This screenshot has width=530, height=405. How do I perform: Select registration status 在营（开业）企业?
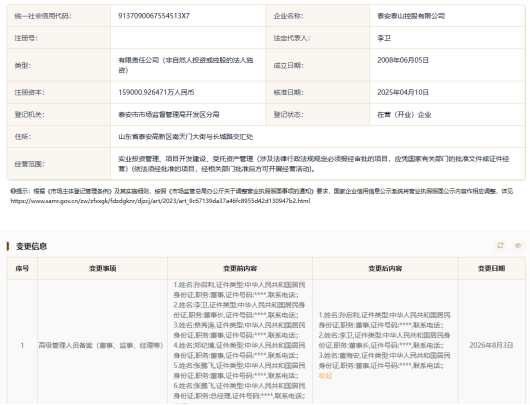[404, 115]
